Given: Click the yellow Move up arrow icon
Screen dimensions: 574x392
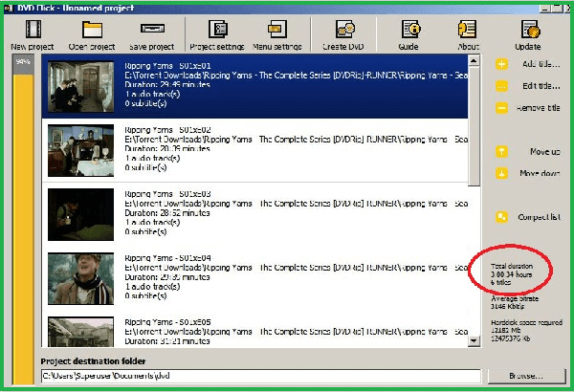Looking at the screenshot, I should pos(501,151).
